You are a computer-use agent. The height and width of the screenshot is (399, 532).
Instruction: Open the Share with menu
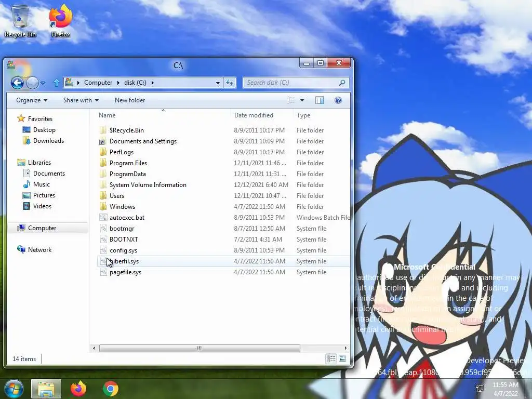tap(81, 100)
